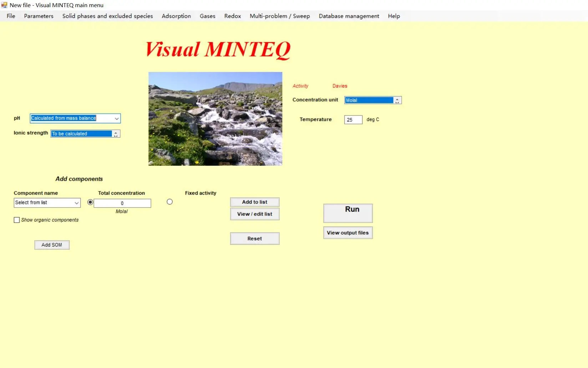This screenshot has height=368, width=588.
Task: Enable Show organic components
Action: click(17, 220)
